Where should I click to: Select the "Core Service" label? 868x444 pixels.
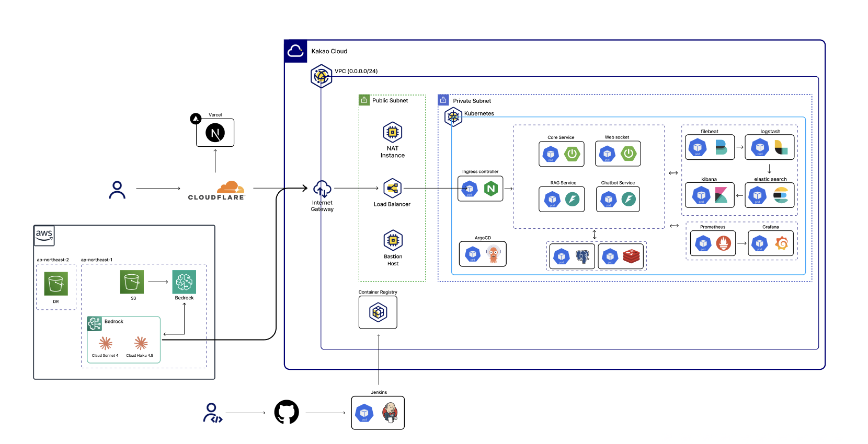coord(561,137)
